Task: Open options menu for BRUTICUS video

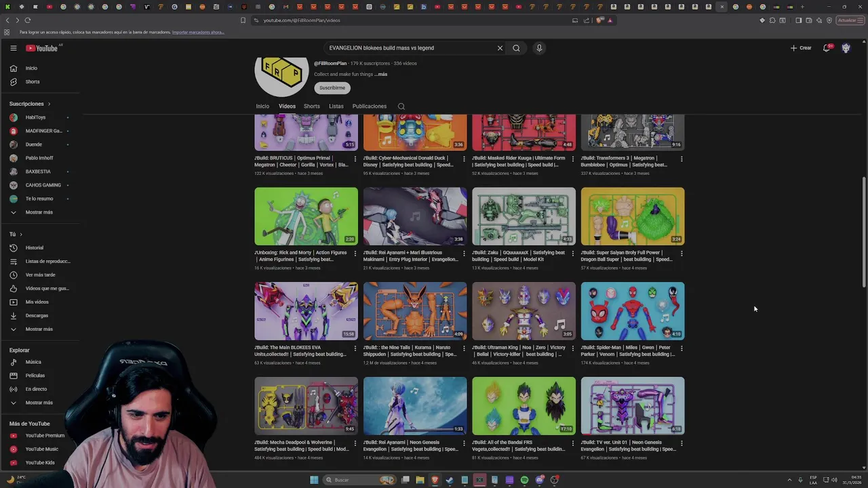Action: pyautogui.click(x=355, y=159)
